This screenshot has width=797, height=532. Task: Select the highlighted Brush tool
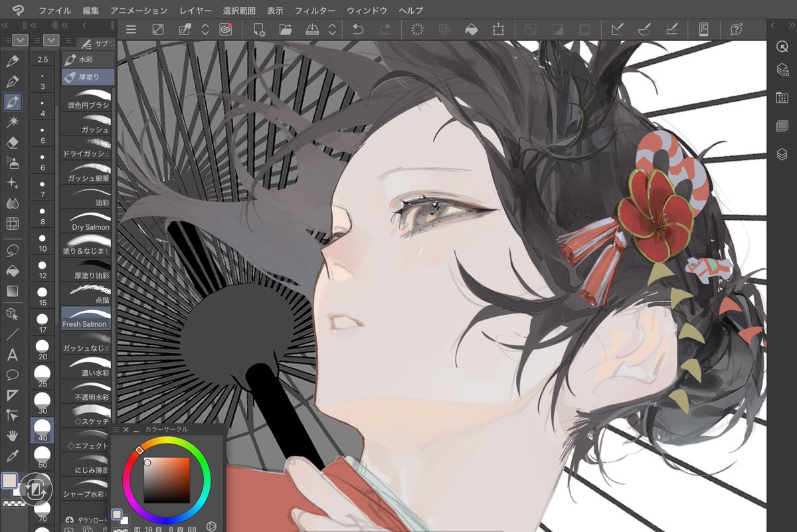pos(12,102)
